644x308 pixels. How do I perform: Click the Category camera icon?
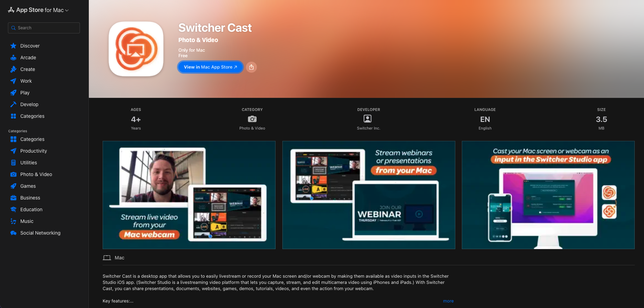(252, 119)
